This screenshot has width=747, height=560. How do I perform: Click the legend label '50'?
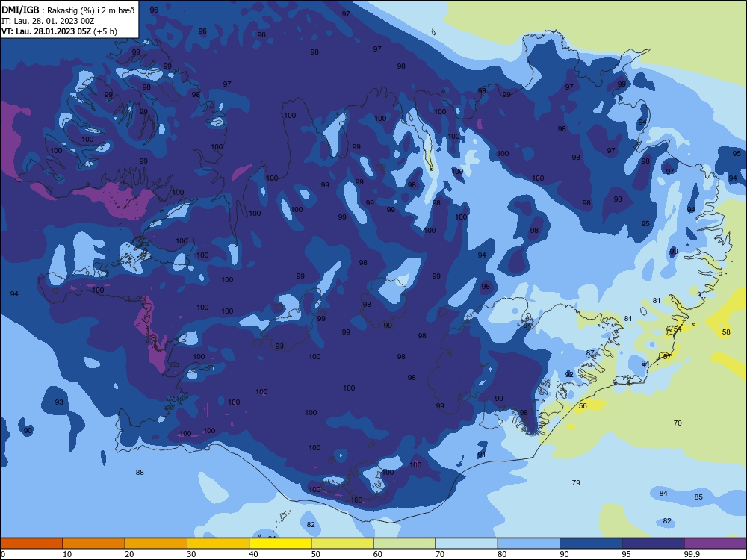[315, 554]
